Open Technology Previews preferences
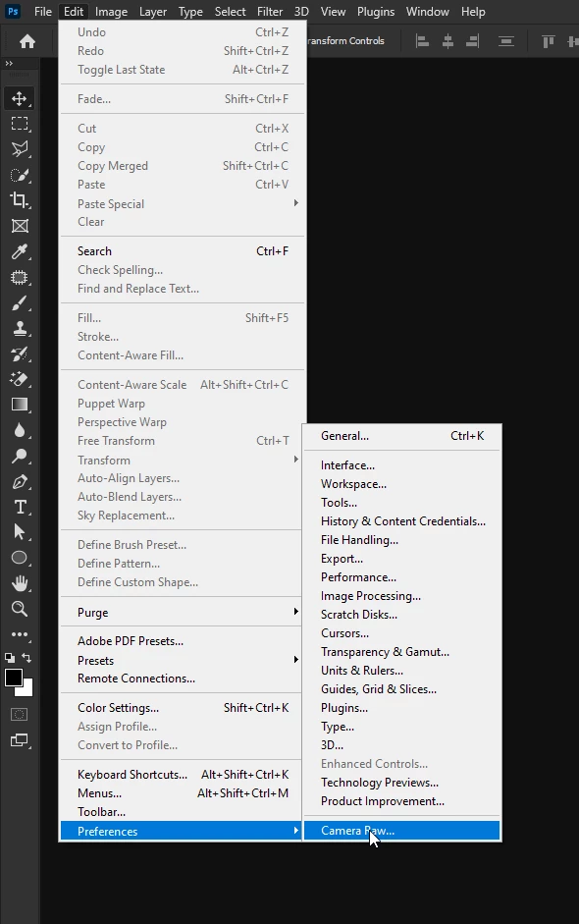579x924 pixels. click(401, 783)
